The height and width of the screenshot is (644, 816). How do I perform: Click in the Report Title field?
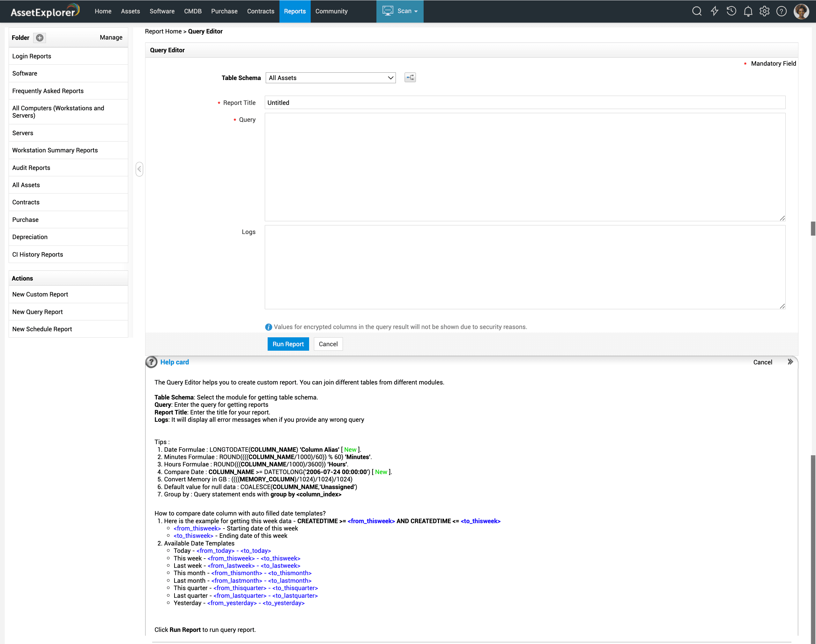(x=524, y=103)
